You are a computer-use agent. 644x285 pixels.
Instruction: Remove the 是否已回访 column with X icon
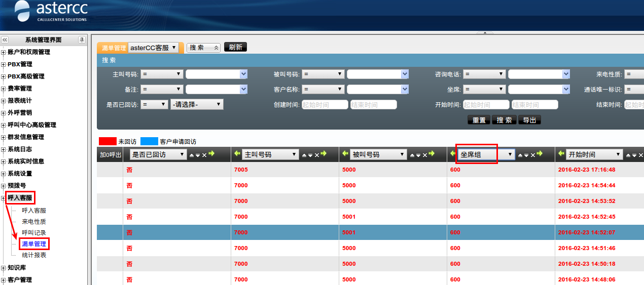point(204,155)
